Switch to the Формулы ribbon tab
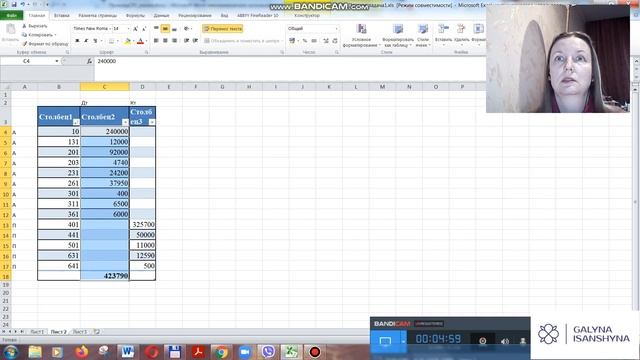The width and height of the screenshot is (640, 360). (135, 16)
